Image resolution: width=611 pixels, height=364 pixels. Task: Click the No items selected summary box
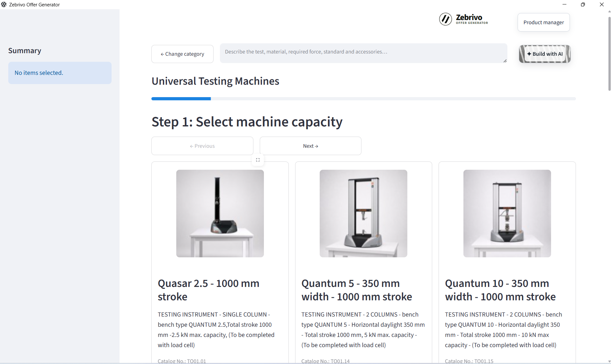pyautogui.click(x=60, y=73)
